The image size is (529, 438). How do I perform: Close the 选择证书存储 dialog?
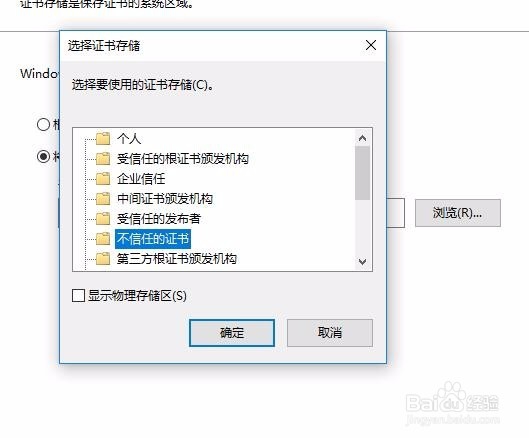click(371, 45)
